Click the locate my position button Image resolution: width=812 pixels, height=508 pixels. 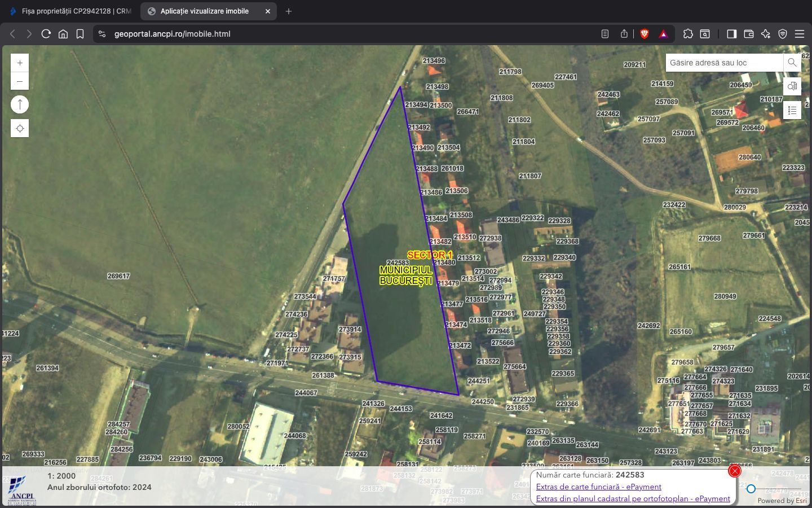(x=20, y=129)
